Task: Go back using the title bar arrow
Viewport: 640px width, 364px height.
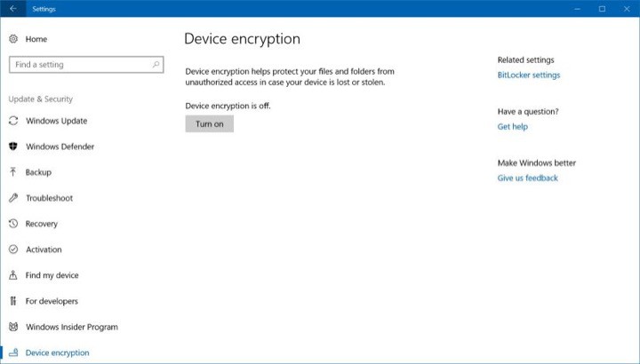Action: 13,9
